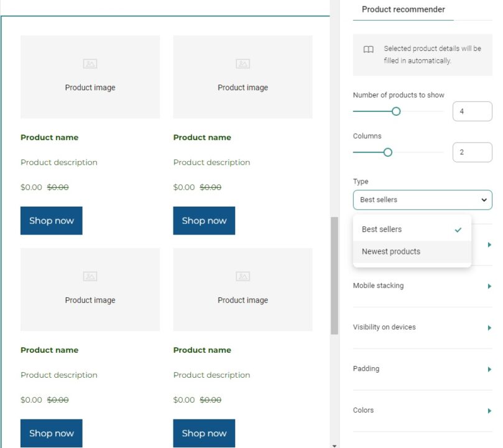Choose the Best sellers option
Screen dimensions: 503x448
coord(381,229)
